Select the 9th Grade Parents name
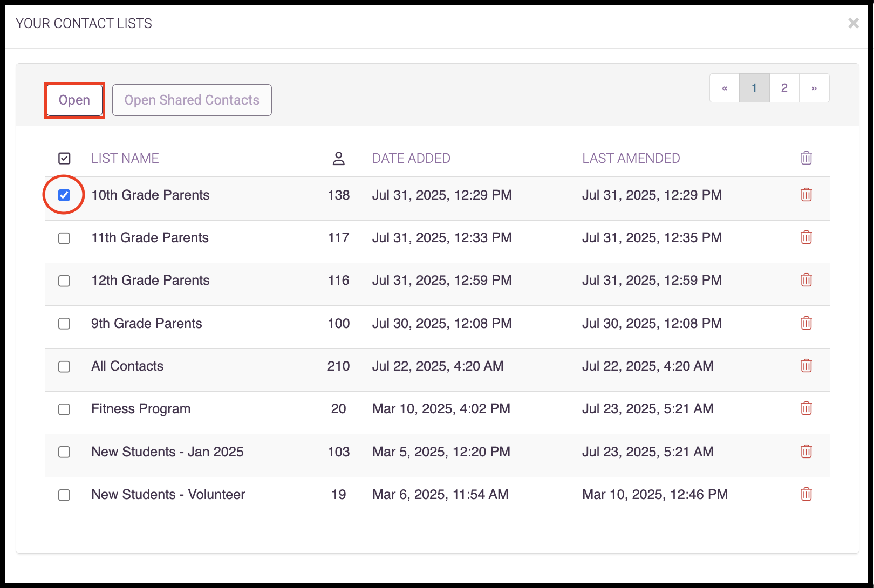This screenshot has width=874, height=588. point(147,323)
